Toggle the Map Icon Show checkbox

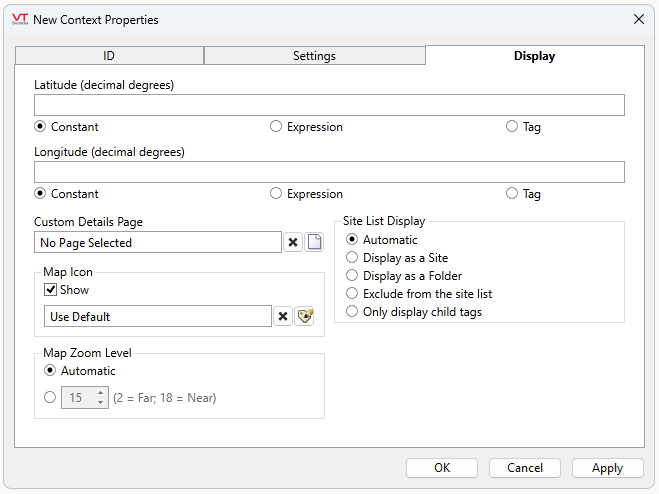point(50,290)
